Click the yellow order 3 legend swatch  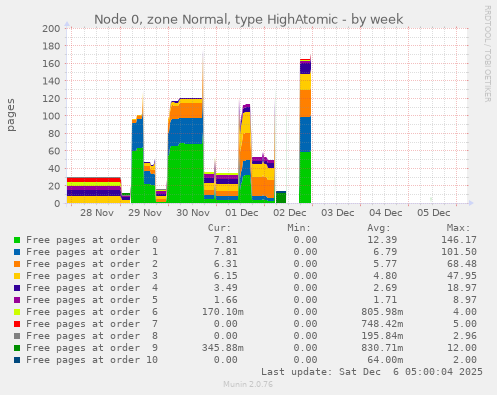click(17, 276)
